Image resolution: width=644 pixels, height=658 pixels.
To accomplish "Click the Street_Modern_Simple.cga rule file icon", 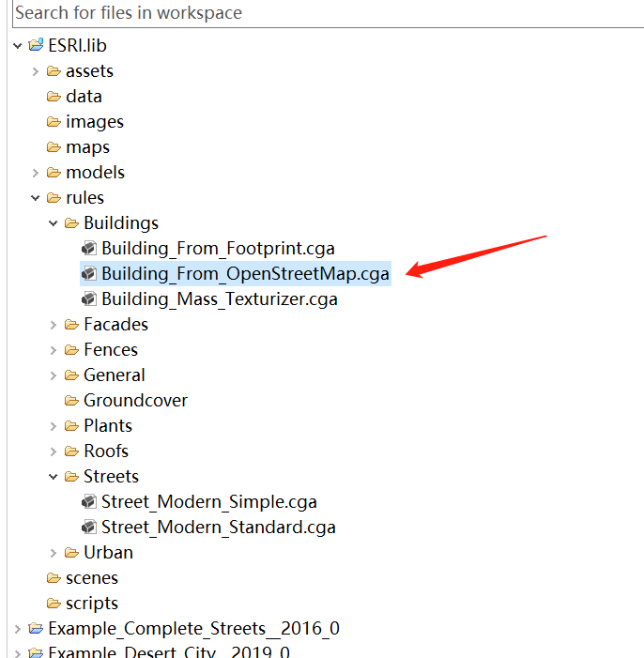I will (x=89, y=501).
